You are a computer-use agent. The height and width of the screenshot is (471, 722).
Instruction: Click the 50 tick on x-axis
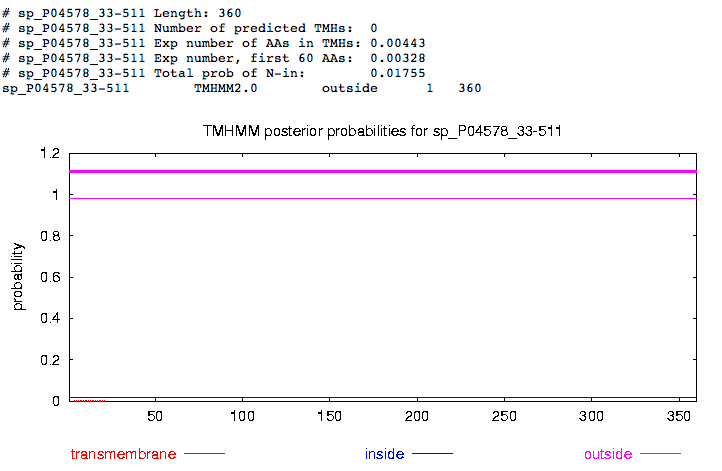155,415
